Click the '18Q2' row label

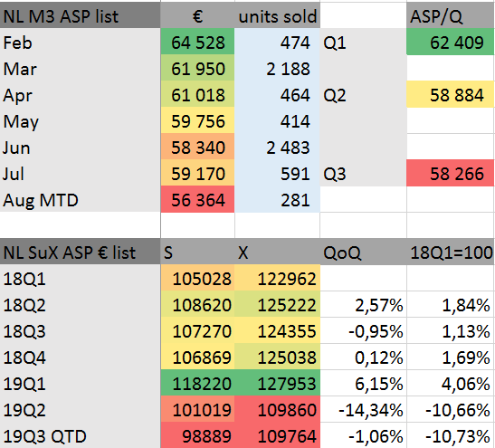[81, 304]
